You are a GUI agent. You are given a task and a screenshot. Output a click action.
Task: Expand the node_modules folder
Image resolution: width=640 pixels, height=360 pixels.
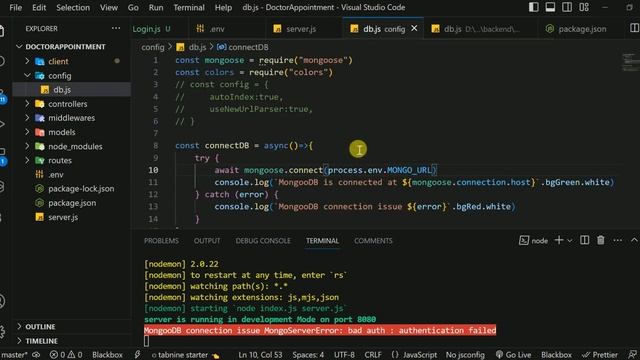(75, 147)
